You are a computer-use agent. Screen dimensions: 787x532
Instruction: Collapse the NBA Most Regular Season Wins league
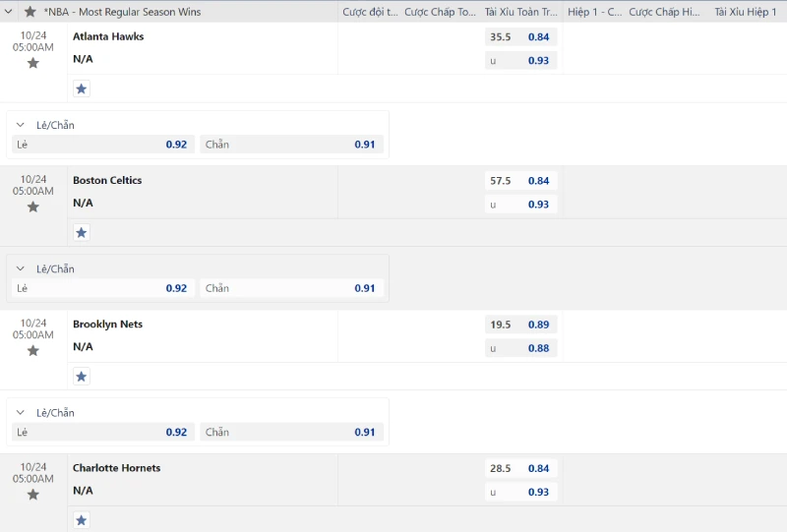click(8, 12)
